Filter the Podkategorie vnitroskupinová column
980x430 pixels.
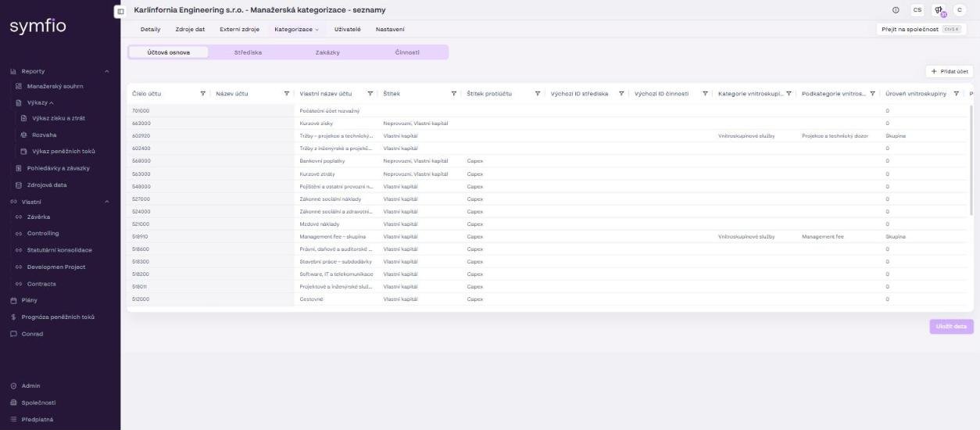pos(872,94)
